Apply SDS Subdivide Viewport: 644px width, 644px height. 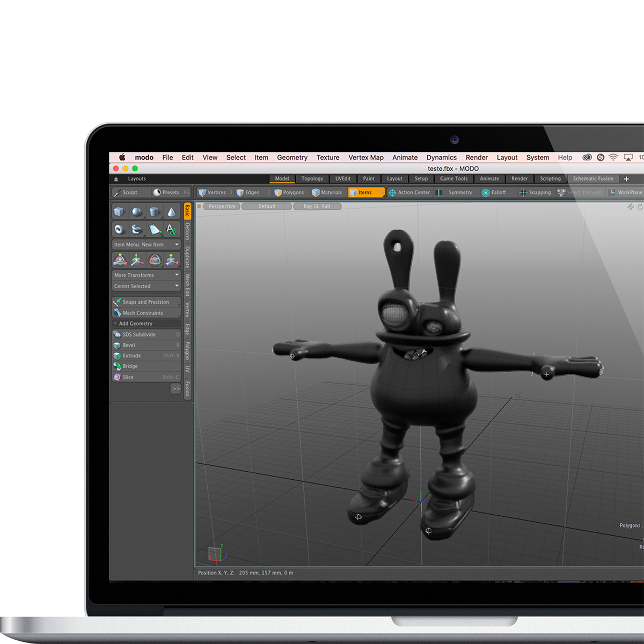click(x=146, y=334)
